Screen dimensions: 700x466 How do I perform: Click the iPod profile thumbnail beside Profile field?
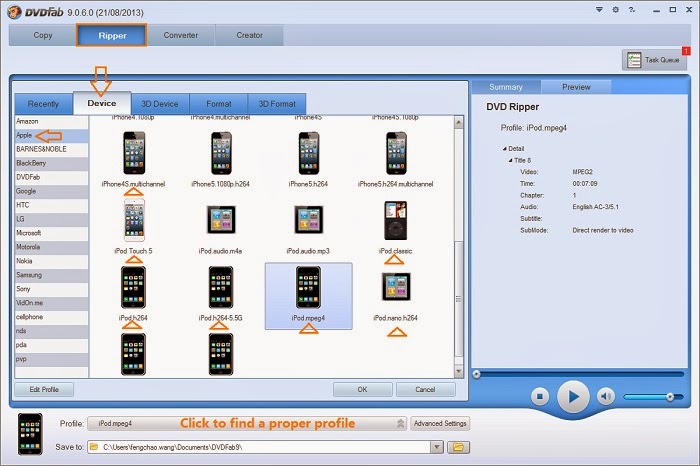coord(30,434)
